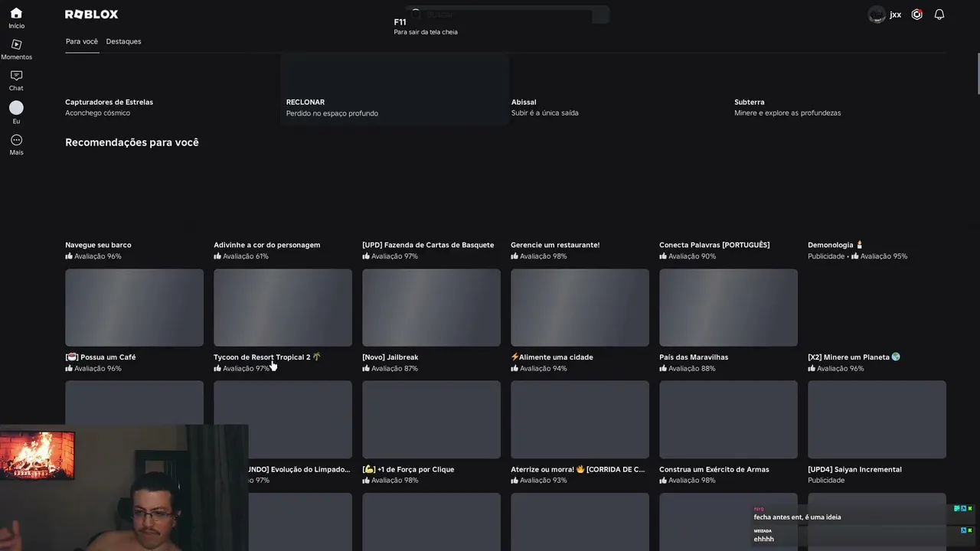Viewport: 980px width, 551px height.
Task: Click the page vertical scrollbar
Action: (x=977, y=75)
